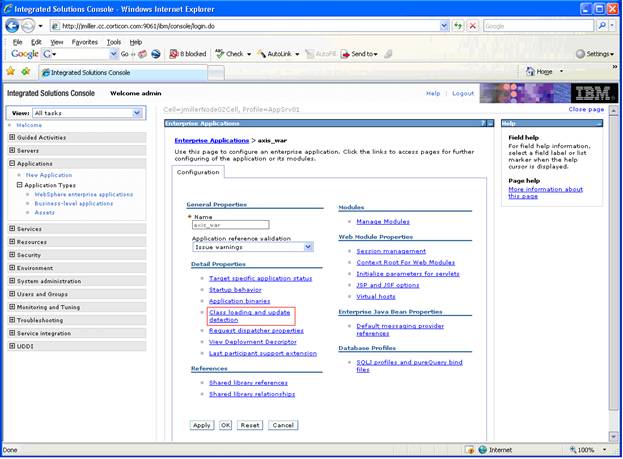Open the Tools menu

click(x=114, y=42)
